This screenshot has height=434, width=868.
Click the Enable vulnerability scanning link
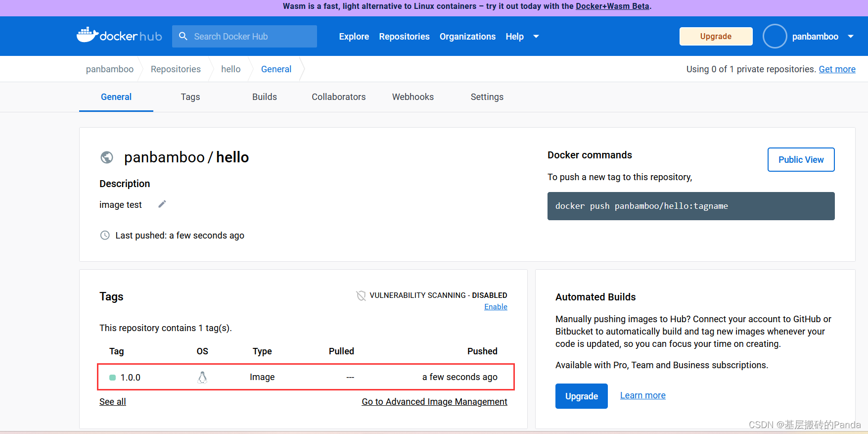(x=496, y=307)
